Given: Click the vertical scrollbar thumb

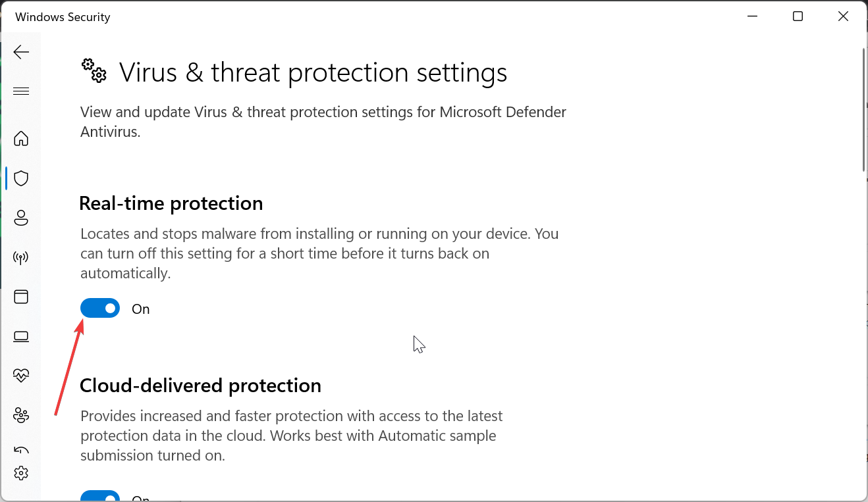Looking at the screenshot, I should click(x=863, y=110).
